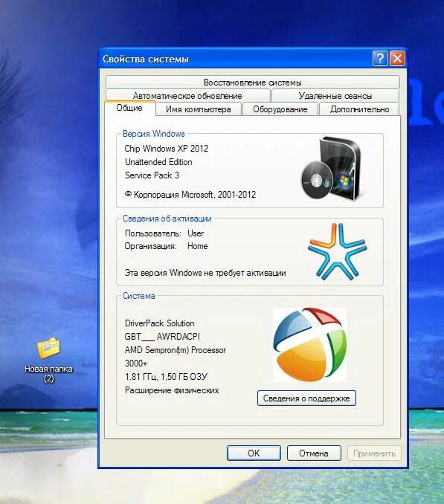The width and height of the screenshot is (444, 504).
Task: Switch to Имя компьютера tab
Action: pyautogui.click(x=199, y=109)
